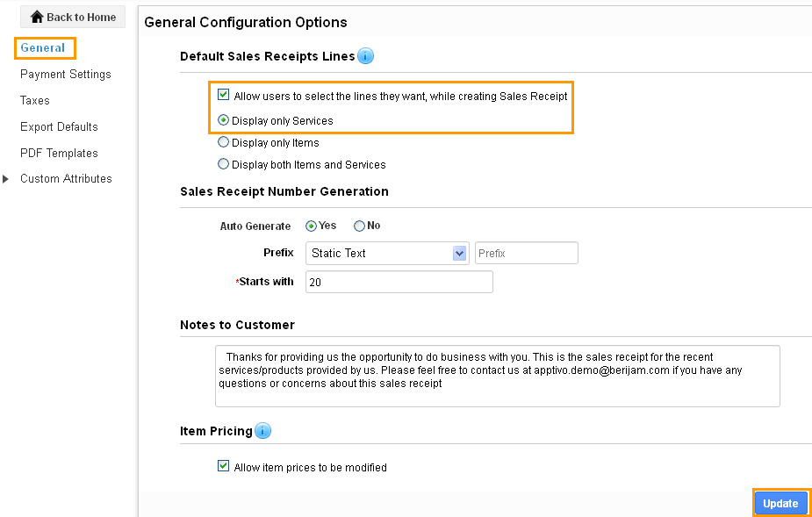
Task: Set Auto Generate to Yes
Action: (x=311, y=226)
